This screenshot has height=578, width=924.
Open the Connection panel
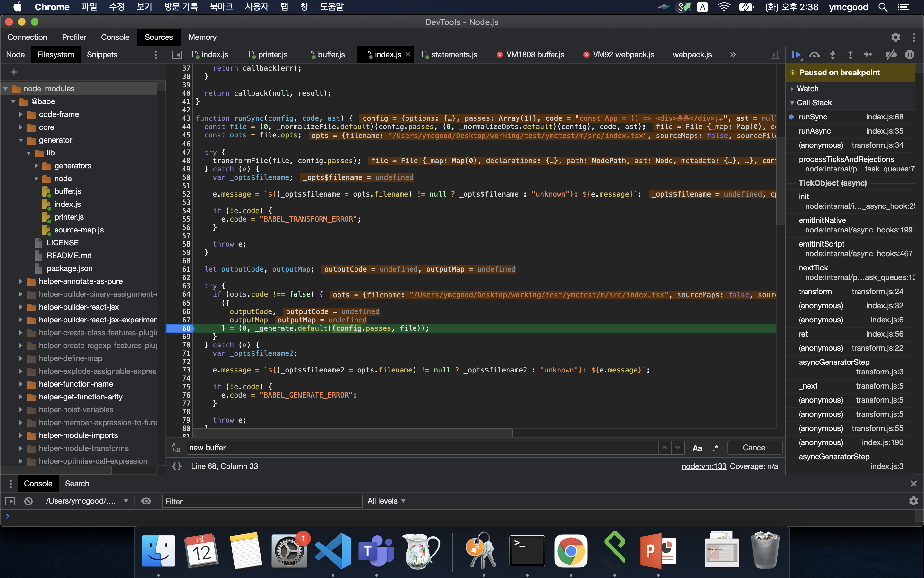coord(27,37)
